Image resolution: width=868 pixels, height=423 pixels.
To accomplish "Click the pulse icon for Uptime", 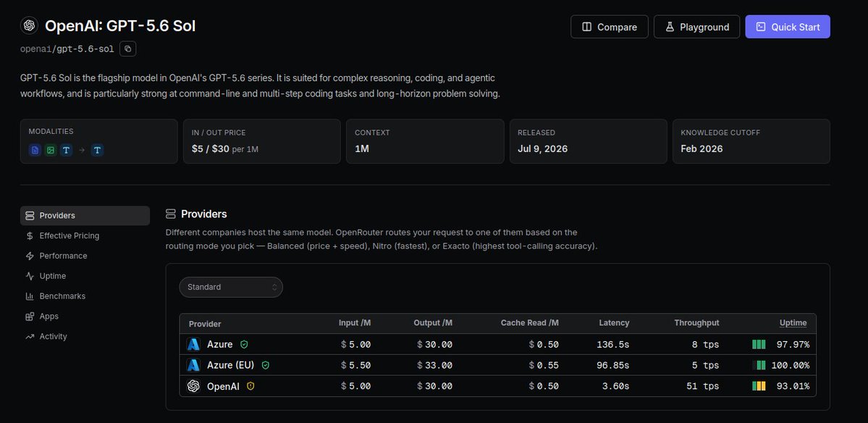I will point(30,276).
